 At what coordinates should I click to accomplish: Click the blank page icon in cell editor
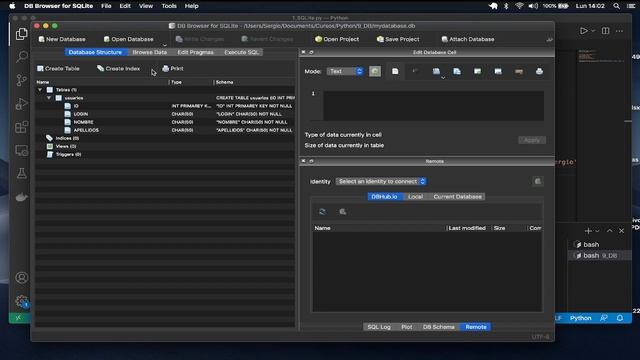(395, 71)
